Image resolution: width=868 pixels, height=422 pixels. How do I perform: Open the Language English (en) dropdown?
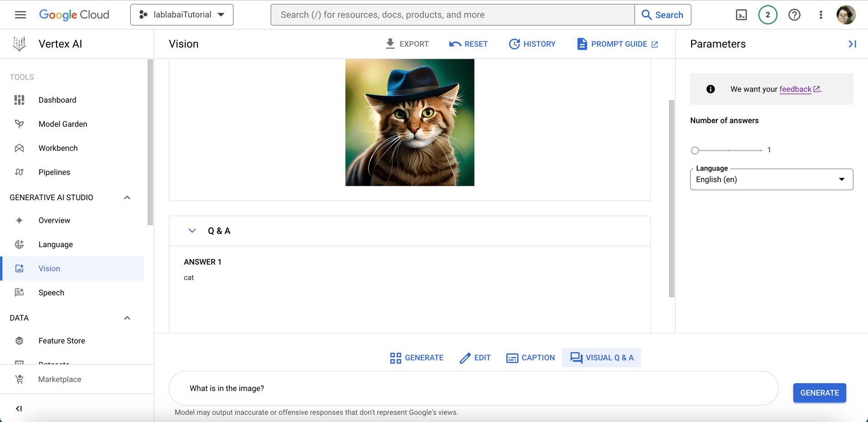(x=771, y=179)
